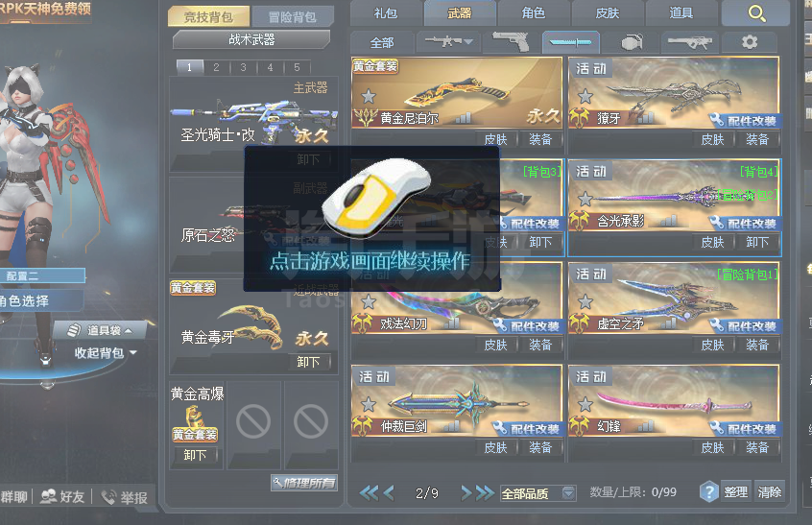
Task: Open the 道具 tab
Action: pos(681,12)
